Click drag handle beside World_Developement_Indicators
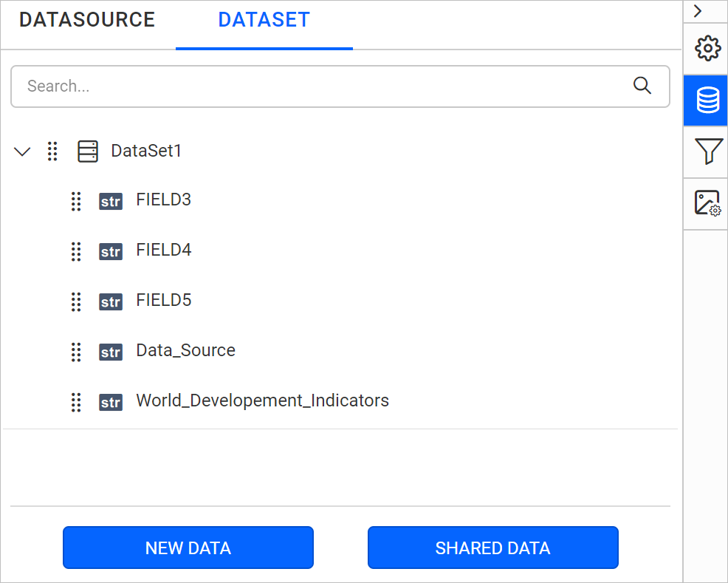Screen dimensions: 728x583 coord(76,402)
